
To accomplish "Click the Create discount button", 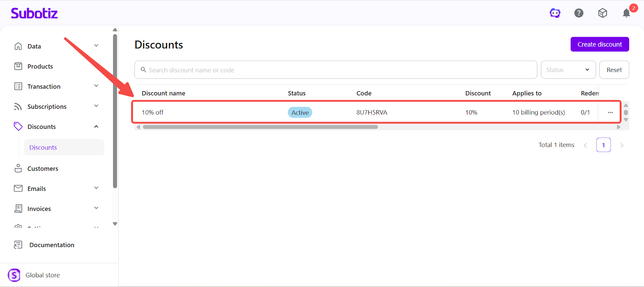I will click(x=599, y=44).
